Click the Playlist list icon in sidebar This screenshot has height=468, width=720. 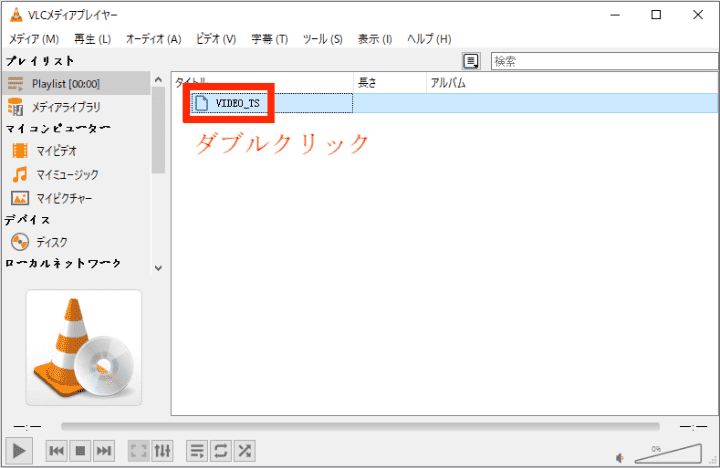pos(15,84)
